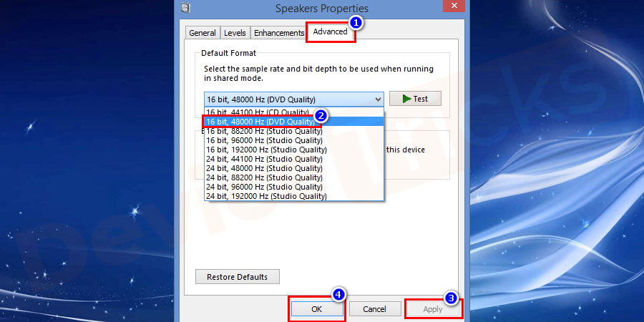Viewport: 644px width, 322px height.
Task: Close the Speakers Properties dialog
Action: (x=452, y=6)
